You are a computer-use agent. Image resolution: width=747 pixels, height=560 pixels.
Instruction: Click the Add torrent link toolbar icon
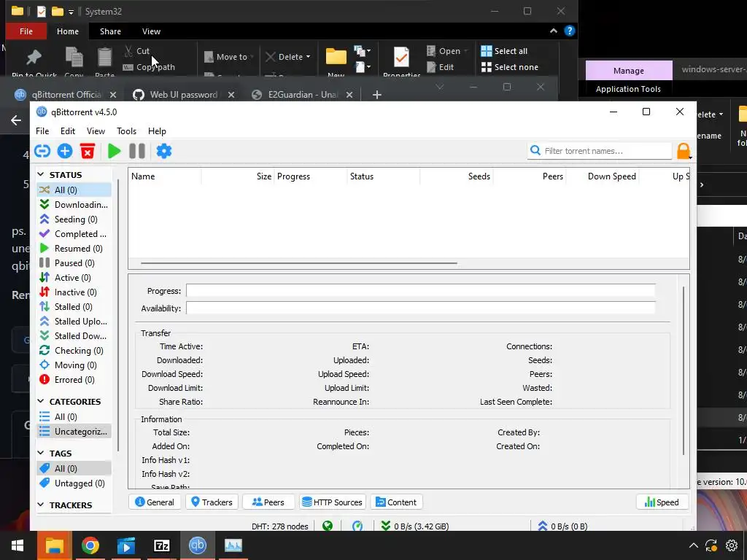[x=42, y=151]
